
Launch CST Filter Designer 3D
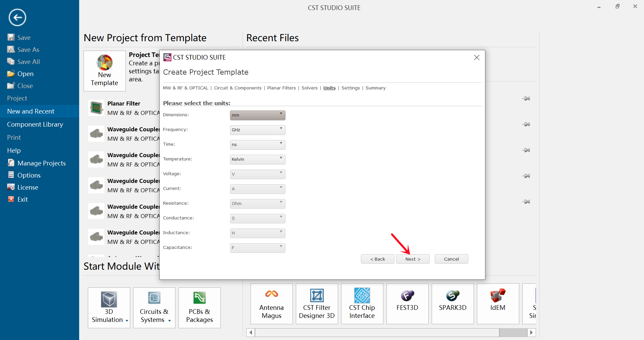point(317,304)
